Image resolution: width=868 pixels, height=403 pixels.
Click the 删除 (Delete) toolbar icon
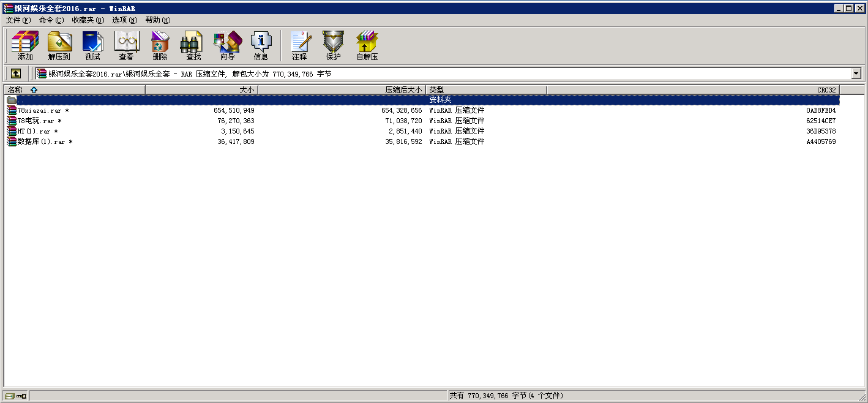(x=160, y=46)
